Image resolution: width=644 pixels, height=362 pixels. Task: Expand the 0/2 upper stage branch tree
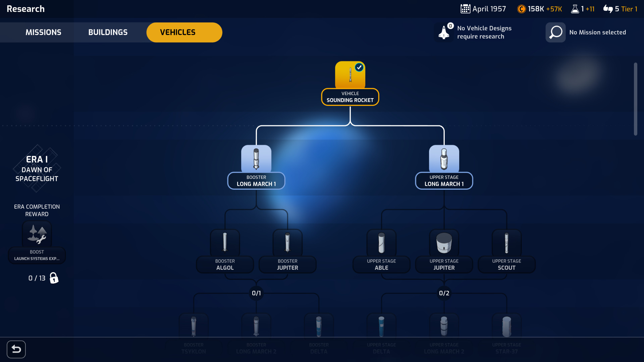444,293
